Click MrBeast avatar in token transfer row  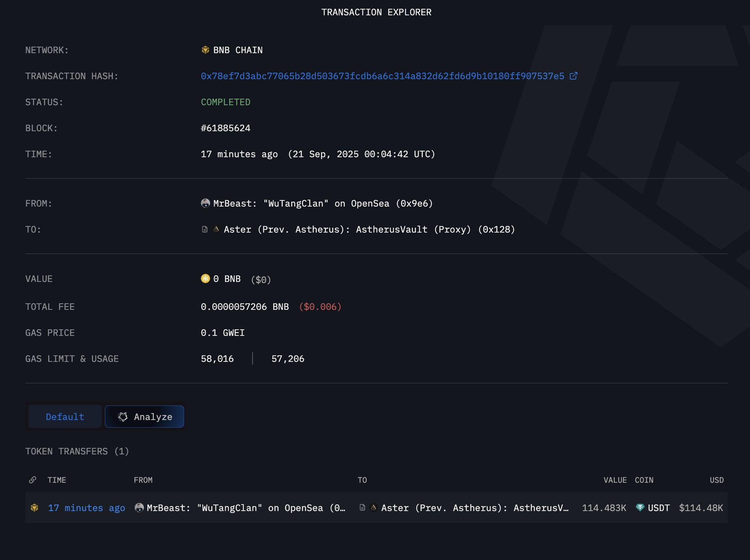tap(139, 508)
